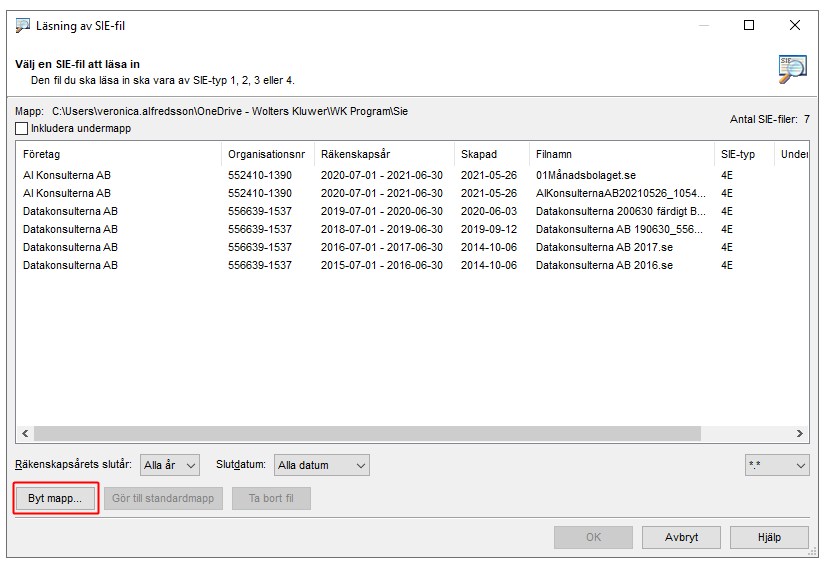The width and height of the screenshot is (830, 565).
Task: Open the *.* file filter dropdown
Action: 777,465
